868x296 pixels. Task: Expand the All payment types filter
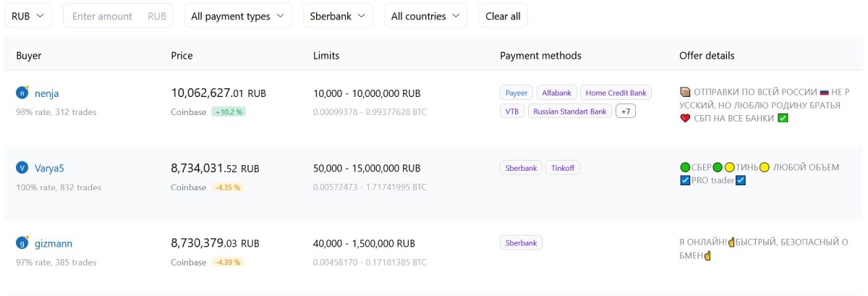pos(238,16)
